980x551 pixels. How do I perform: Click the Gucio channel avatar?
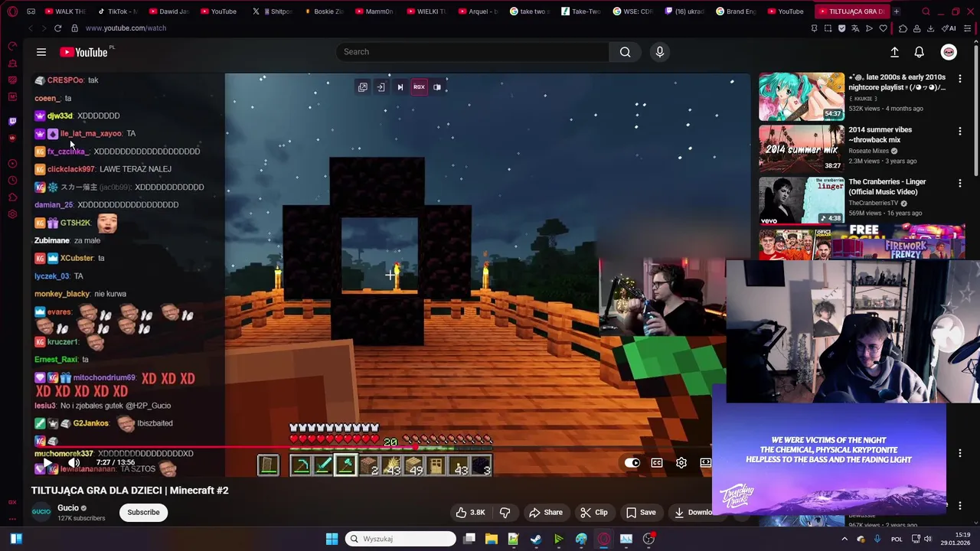pyautogui.click(x=41, y=512)
